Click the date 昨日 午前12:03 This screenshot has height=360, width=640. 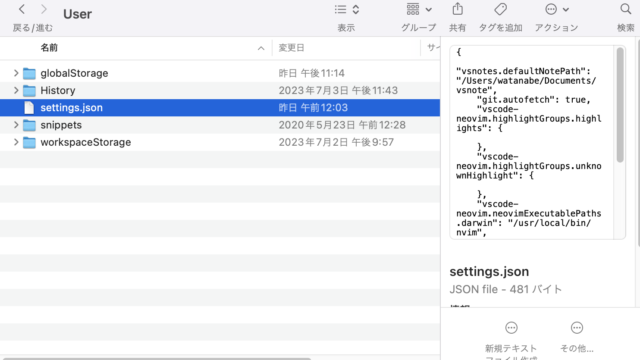pyautogui.click(x=313, y=108)
